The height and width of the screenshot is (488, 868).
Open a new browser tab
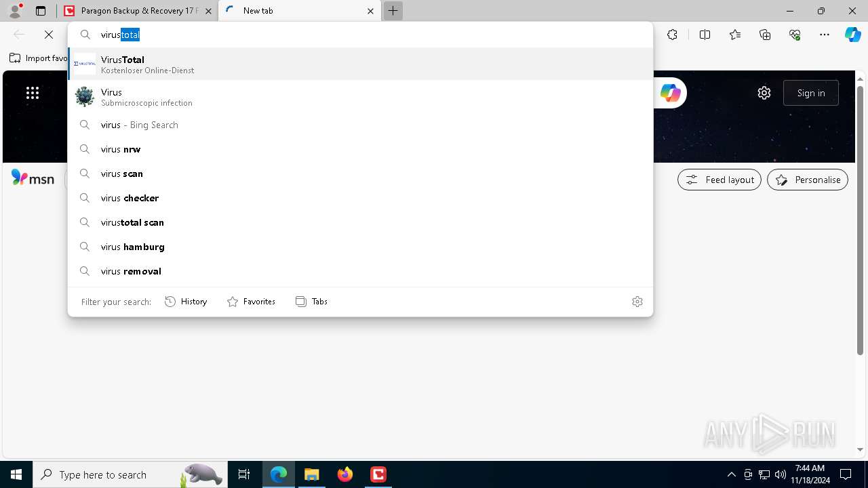point(393,11)
